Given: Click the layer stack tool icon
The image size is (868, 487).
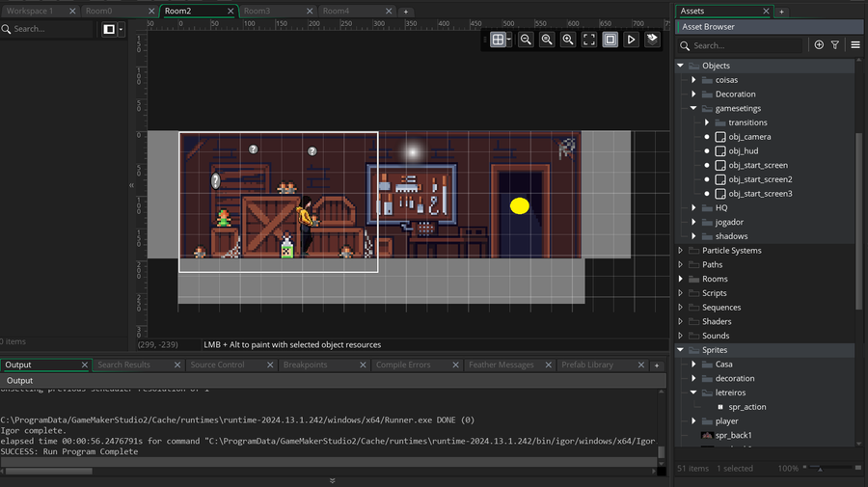Looking at the screenshot, I should tap(652, 40).
